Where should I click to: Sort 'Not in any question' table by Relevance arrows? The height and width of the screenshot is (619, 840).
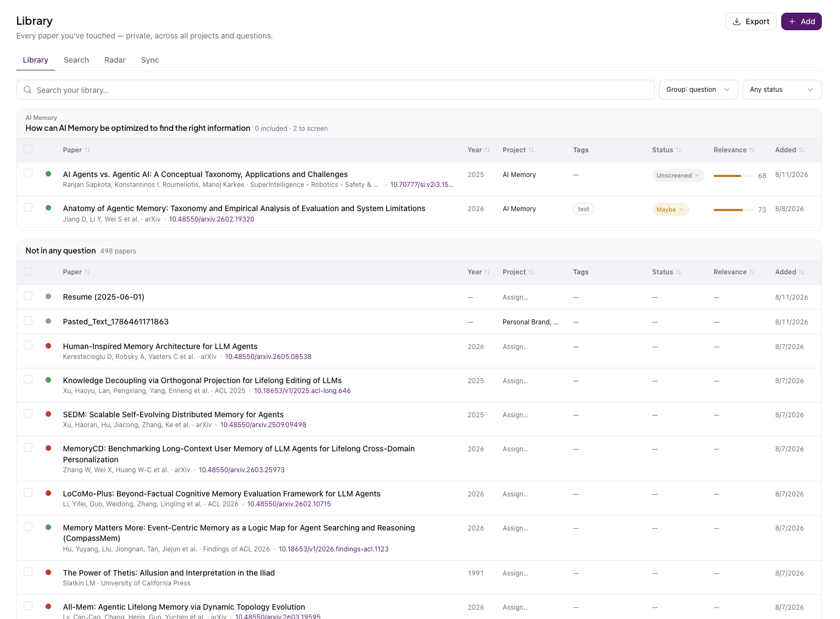[752, 272]
